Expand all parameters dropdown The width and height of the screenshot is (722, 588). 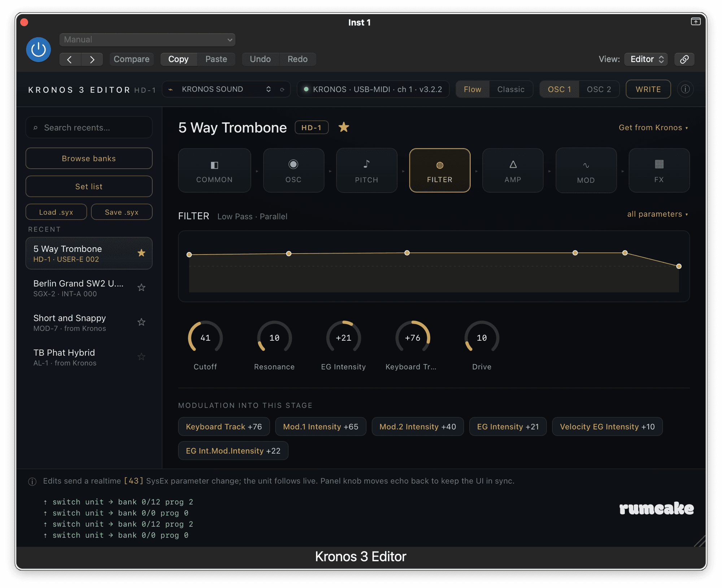(x=657, y=214)
